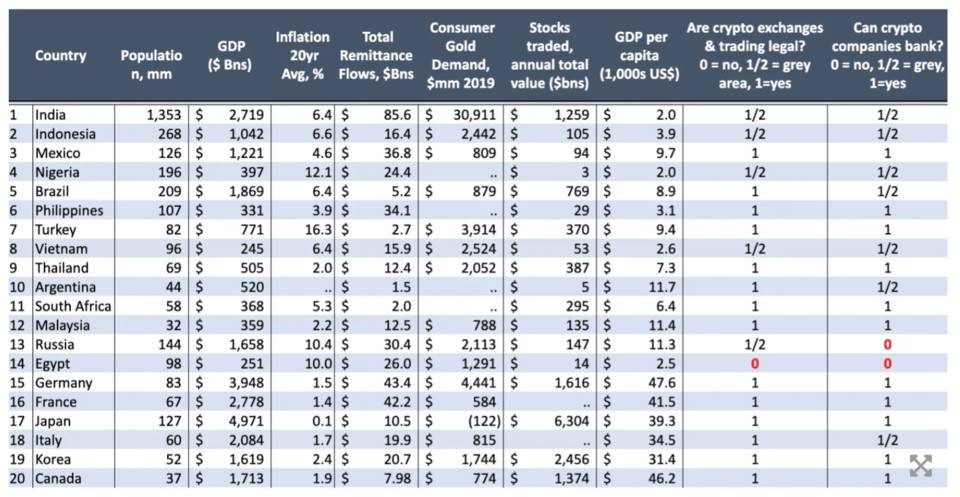The height and width of the screenshot is (497, 960).
Task: Select Turkey's 16.3 inflation value
Action: tap(319, 230)
